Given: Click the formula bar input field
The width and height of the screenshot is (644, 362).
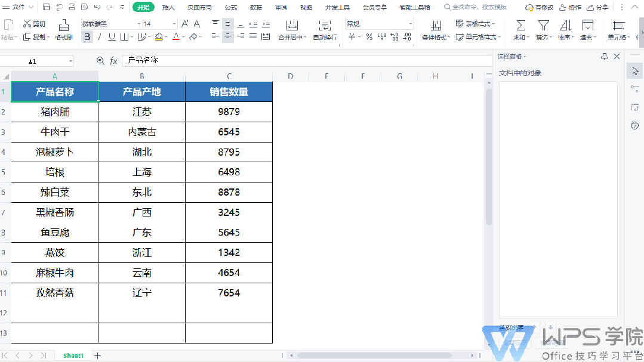Looking at the screenshot, I should [x=307, y=60].
